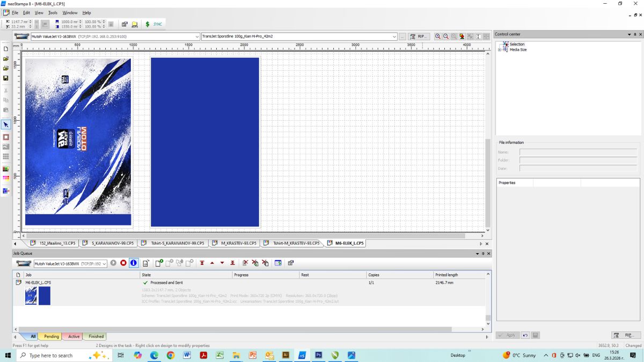Click the width 1000.0 mm input field
Image resolution: width=644 pixels, height=362 pixels.
point(69,22)
